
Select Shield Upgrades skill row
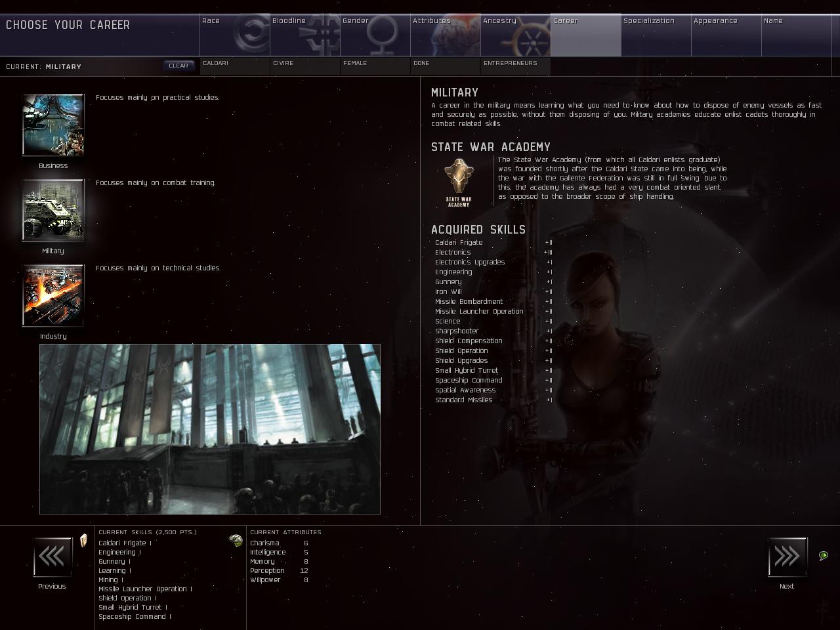(x=493, y=361)
